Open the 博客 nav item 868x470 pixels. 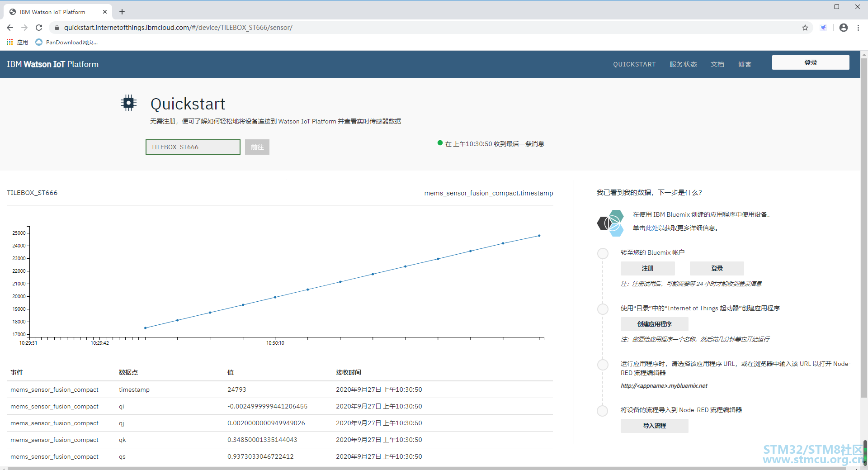click(x=745, y=64)
